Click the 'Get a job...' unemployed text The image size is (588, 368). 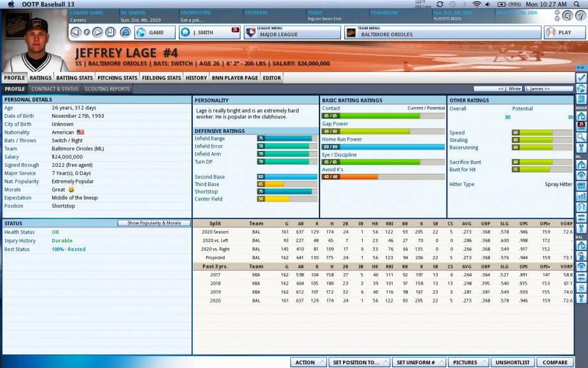[192, 20]
